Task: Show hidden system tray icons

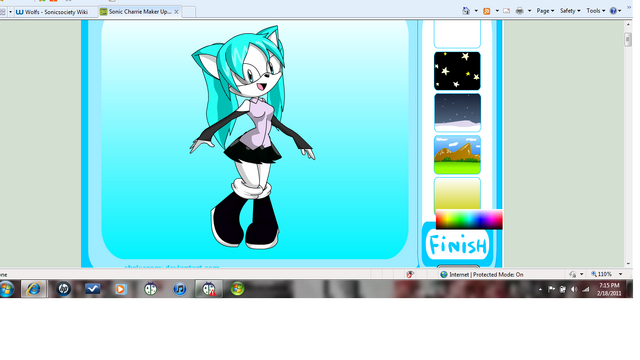Action: pyautogui.click(x=540, y=289)
